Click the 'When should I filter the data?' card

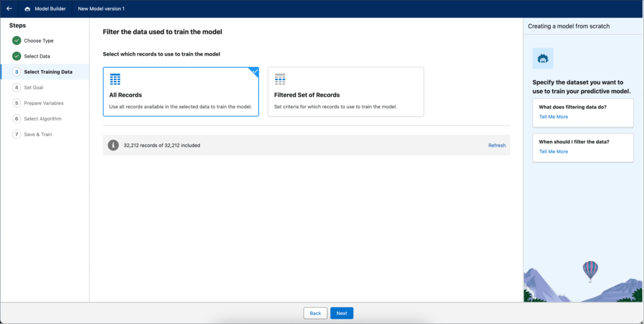coord(583,148)
